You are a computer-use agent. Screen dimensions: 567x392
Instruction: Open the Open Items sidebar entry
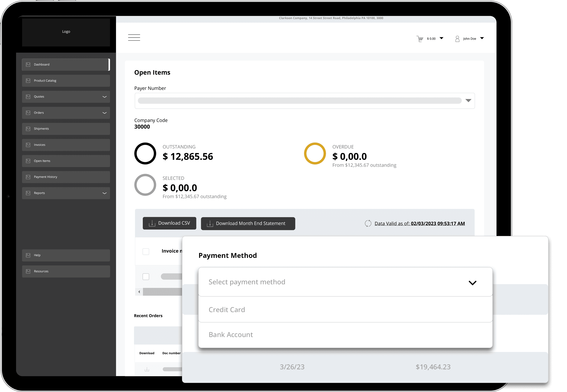66,161
